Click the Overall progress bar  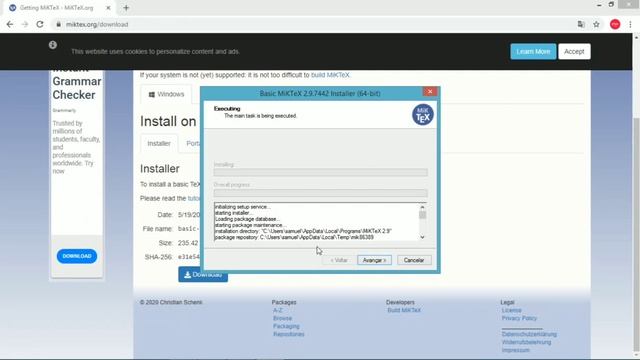[320, 193]
